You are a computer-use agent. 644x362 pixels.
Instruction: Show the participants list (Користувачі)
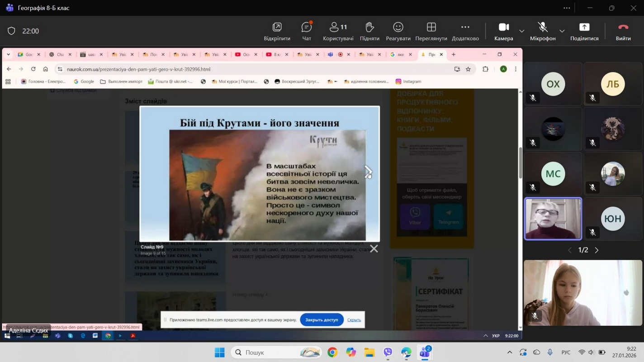point(338,31)
